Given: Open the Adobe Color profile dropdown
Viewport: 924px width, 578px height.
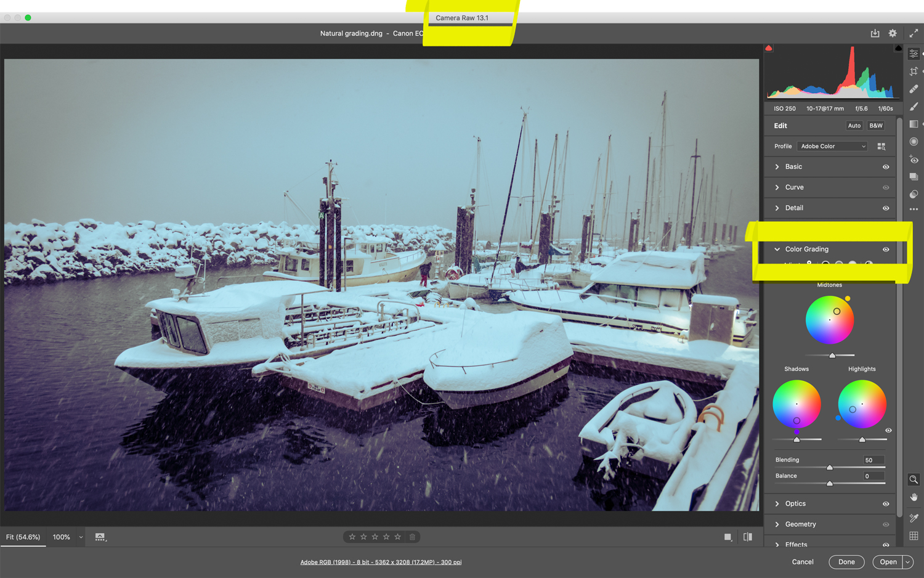Looking at the screenshot, I should click(832, 146).
